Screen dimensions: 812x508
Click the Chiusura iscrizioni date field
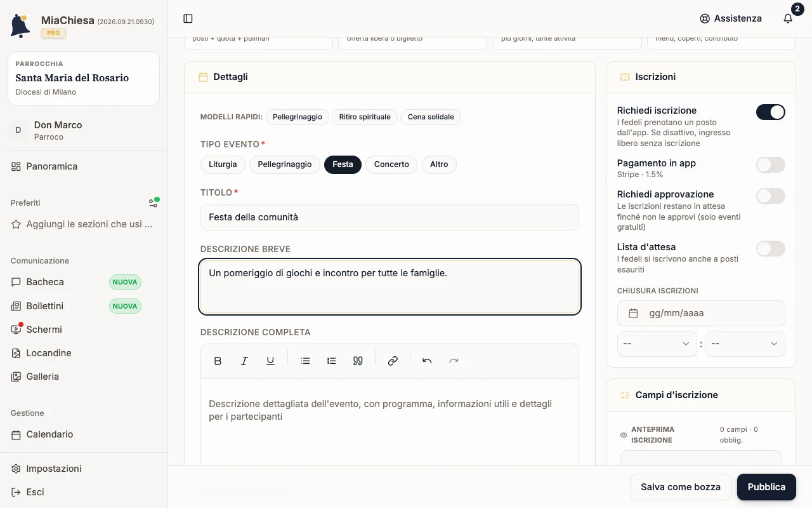pos(701,313)
